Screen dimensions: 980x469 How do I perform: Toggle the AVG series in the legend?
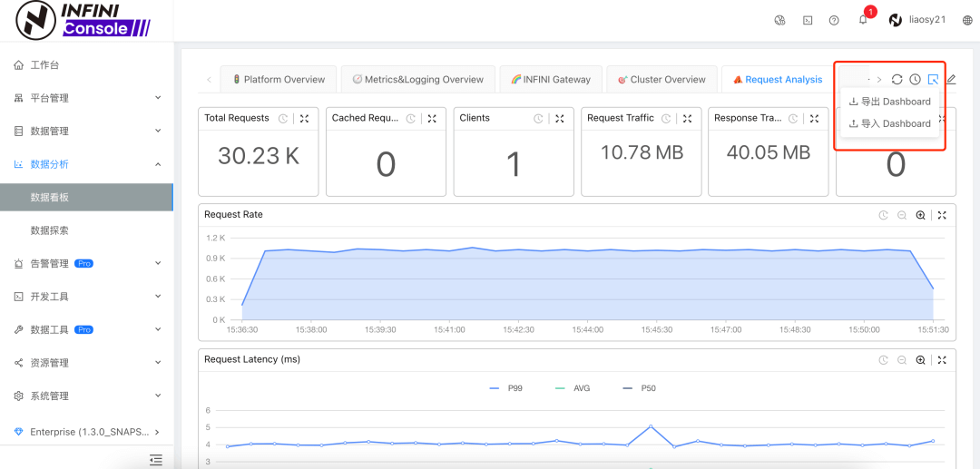tap(573, 388)
